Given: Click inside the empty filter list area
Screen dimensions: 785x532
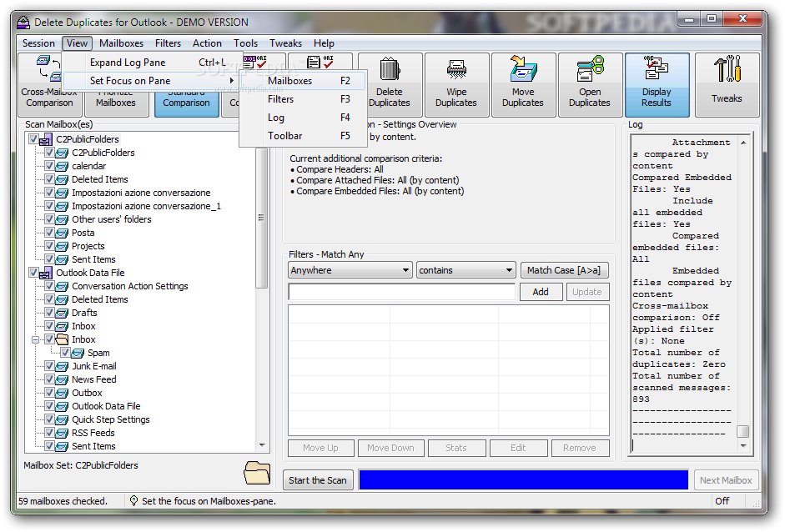Looking at the screenshot, I should pos(449,370).
